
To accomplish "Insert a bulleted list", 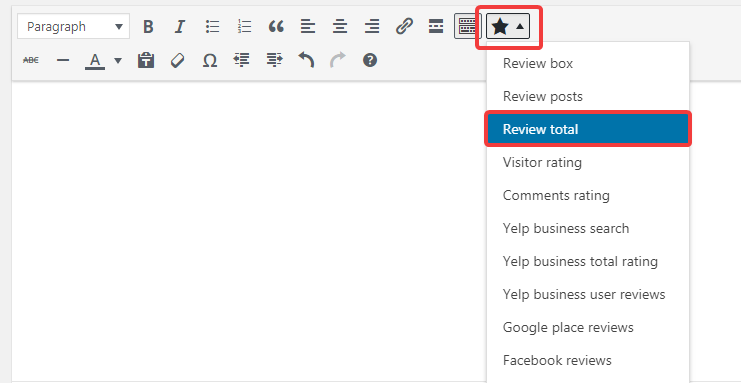I will (x=212, y=26).
